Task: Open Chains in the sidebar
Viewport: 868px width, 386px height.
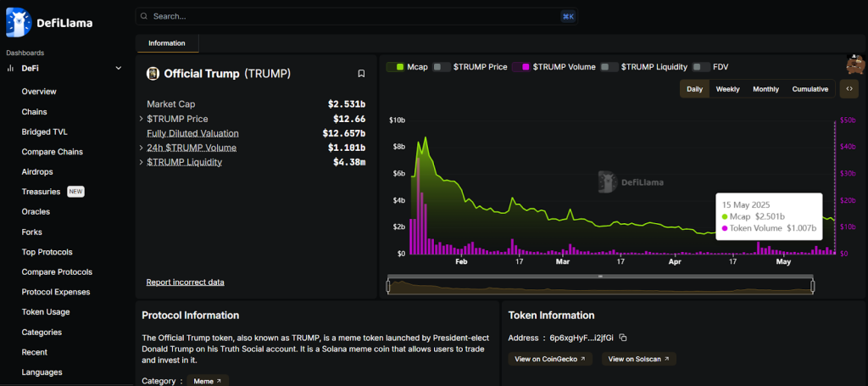Action: pos(34,112)
